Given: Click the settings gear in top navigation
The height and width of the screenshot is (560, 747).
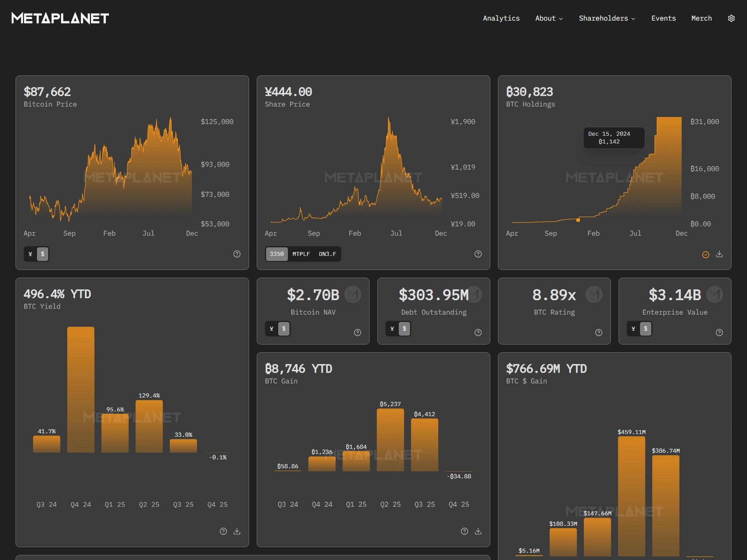Looking at the screenshot, I should tap(731, 18).
